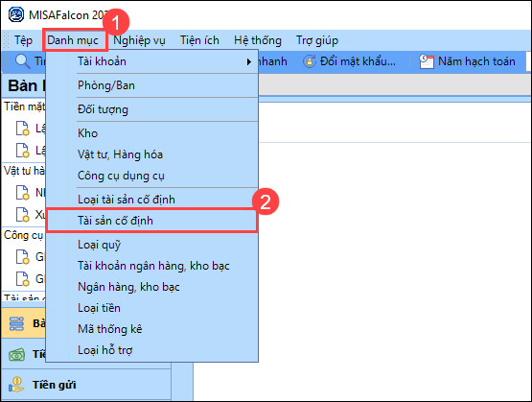Click first document icon under Tiền mặt
This screenshot has width=532, height=402.
[22, 129]
